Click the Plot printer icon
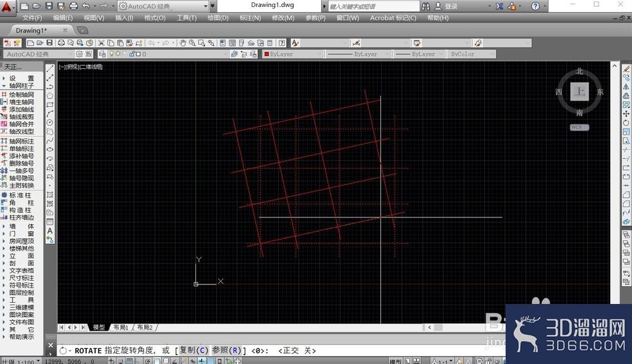This screenshot has width=632, height=364. coord(61,43)
